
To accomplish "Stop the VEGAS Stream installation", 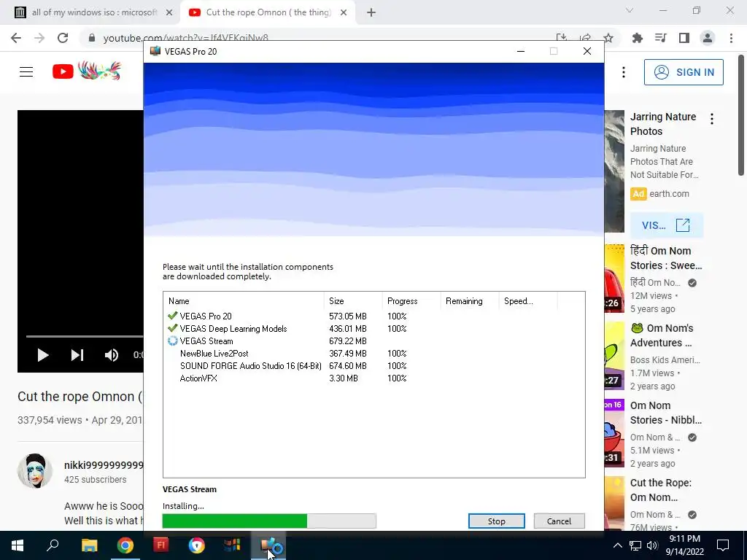I will [496, 521].
